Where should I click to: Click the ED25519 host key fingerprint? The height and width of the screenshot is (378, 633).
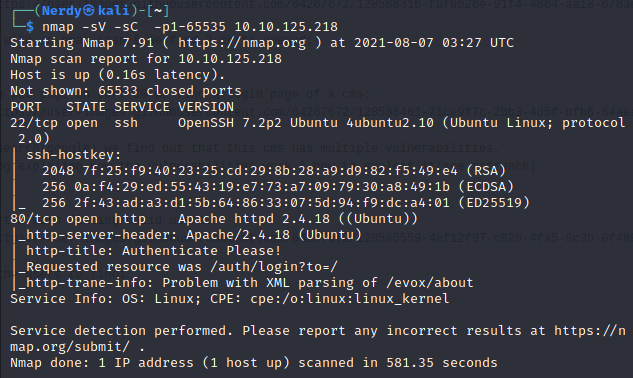262,203
